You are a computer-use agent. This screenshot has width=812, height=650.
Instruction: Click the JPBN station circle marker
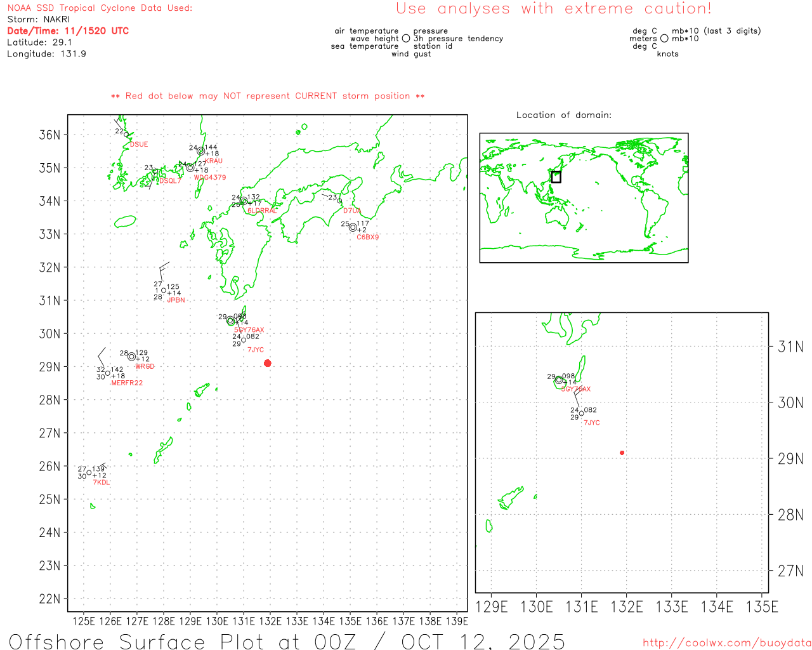[164, 291]
